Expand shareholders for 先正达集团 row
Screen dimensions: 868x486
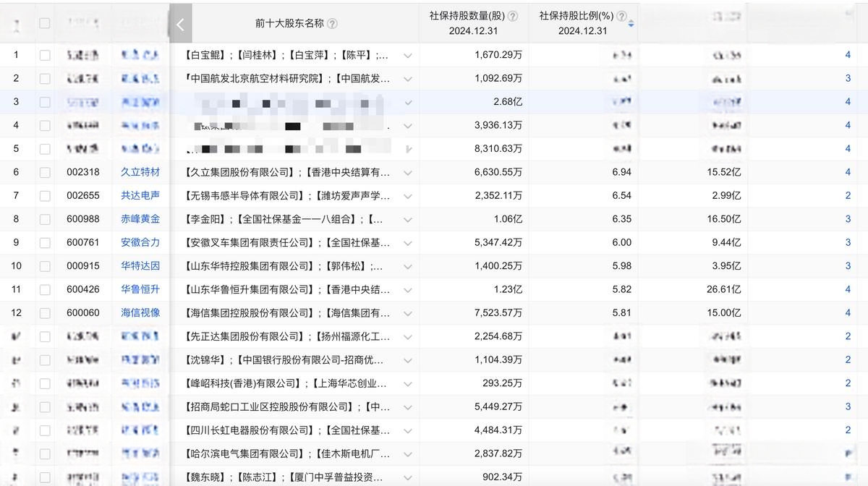coord(408,336)
